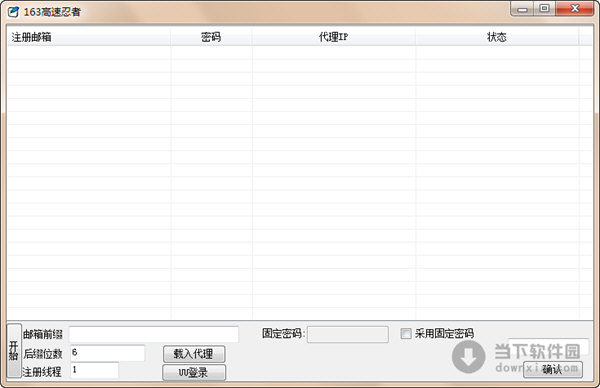Image resolution: width=600 pixels, height=388 pixels.
Task: Click the 固定密码 input field
Action: (347, 334)
